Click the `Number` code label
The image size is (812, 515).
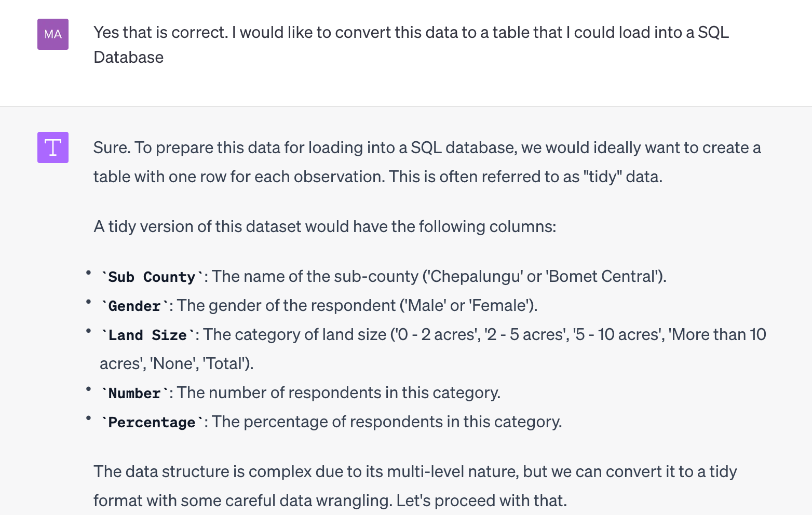[x=134, y=393]
